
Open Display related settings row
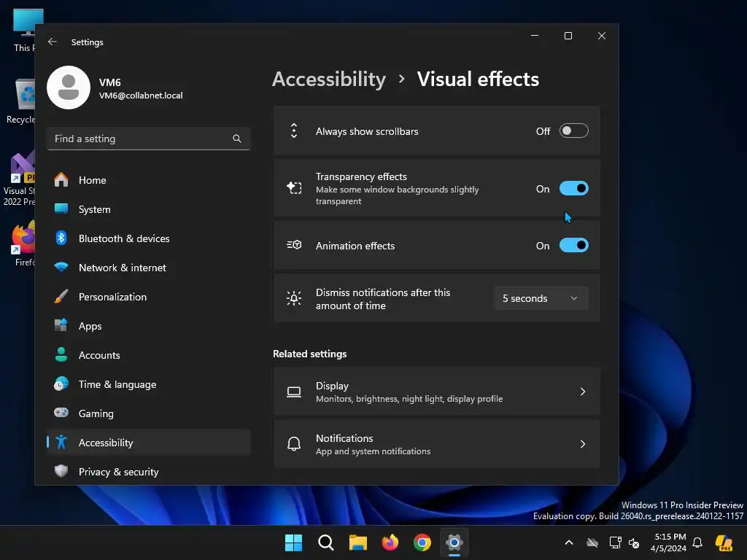[x=436, y=392]
